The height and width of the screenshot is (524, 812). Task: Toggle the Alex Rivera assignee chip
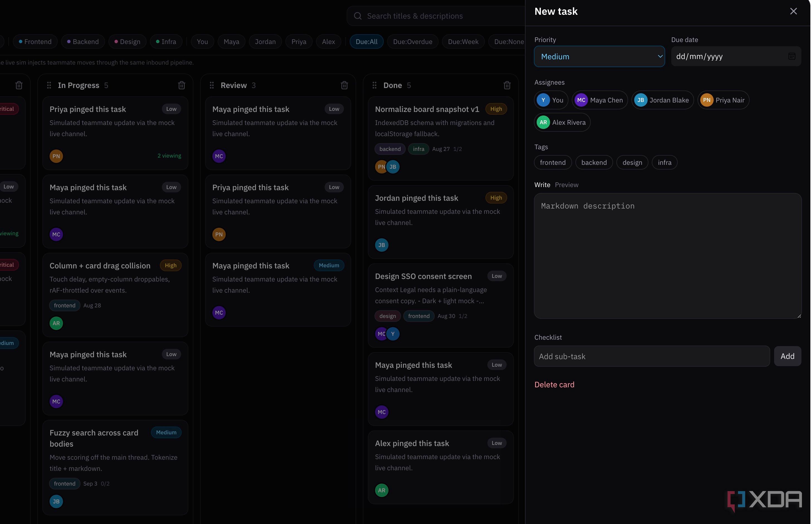562,122
